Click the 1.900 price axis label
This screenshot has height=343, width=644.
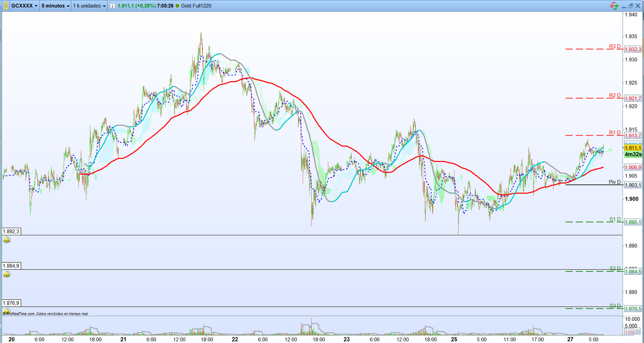(x=632, y=199)
